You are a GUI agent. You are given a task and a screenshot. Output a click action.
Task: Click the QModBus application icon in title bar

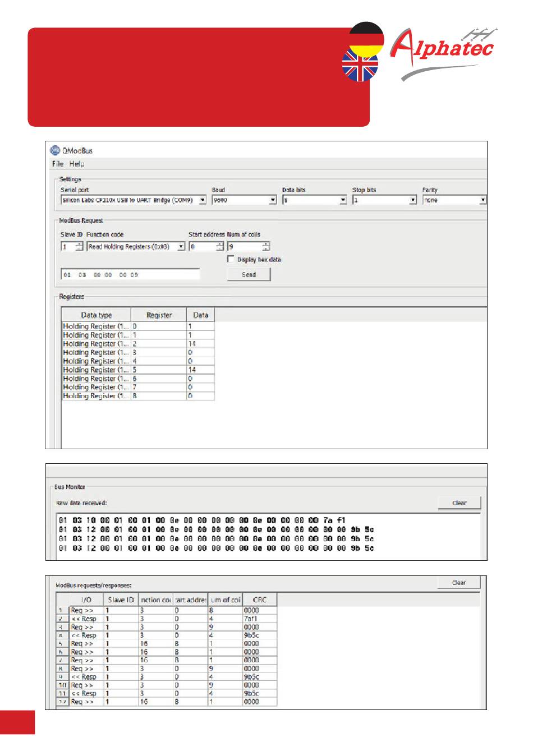click(x=55, y=150)
